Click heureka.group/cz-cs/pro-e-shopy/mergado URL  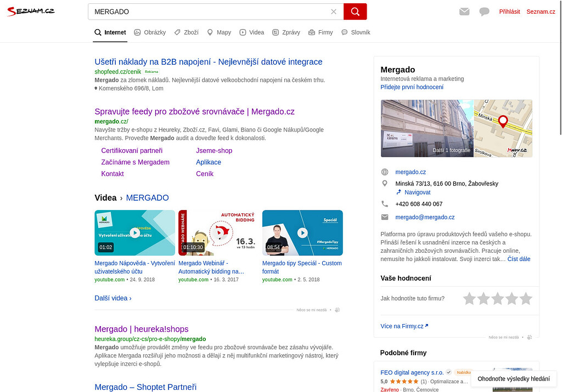150,339
